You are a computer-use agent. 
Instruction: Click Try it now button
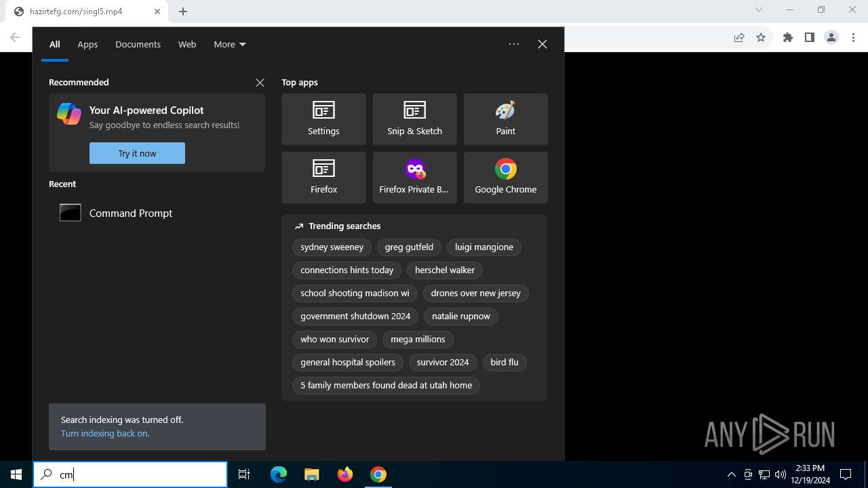tap(137, 153)
